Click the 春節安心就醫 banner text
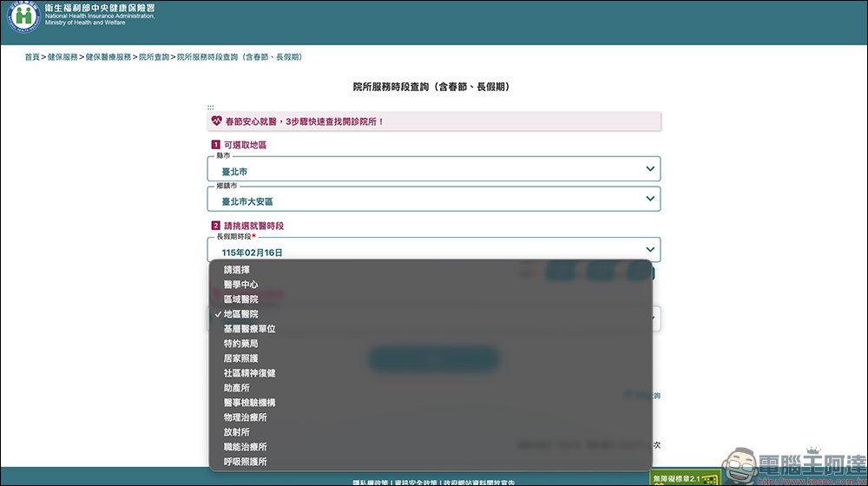 [x=305, y=121]
